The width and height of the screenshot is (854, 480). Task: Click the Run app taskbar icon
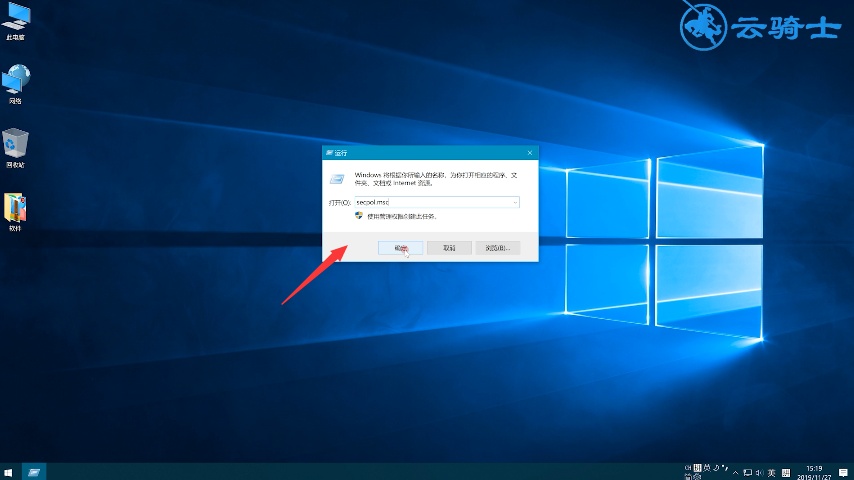point(34,472)
